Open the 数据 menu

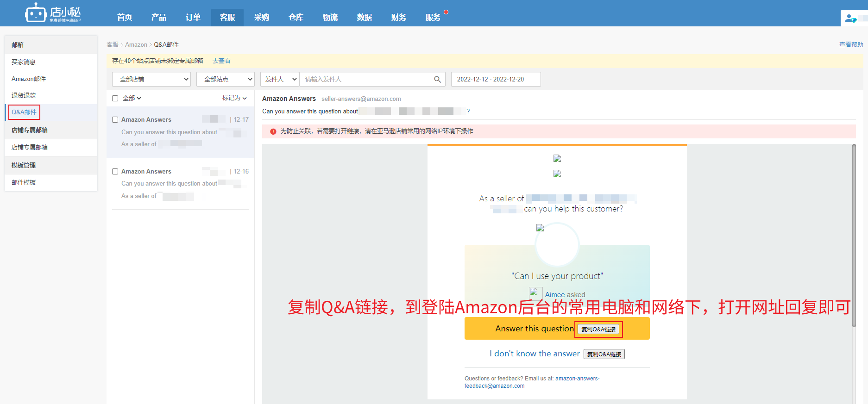tap(365, 17)
